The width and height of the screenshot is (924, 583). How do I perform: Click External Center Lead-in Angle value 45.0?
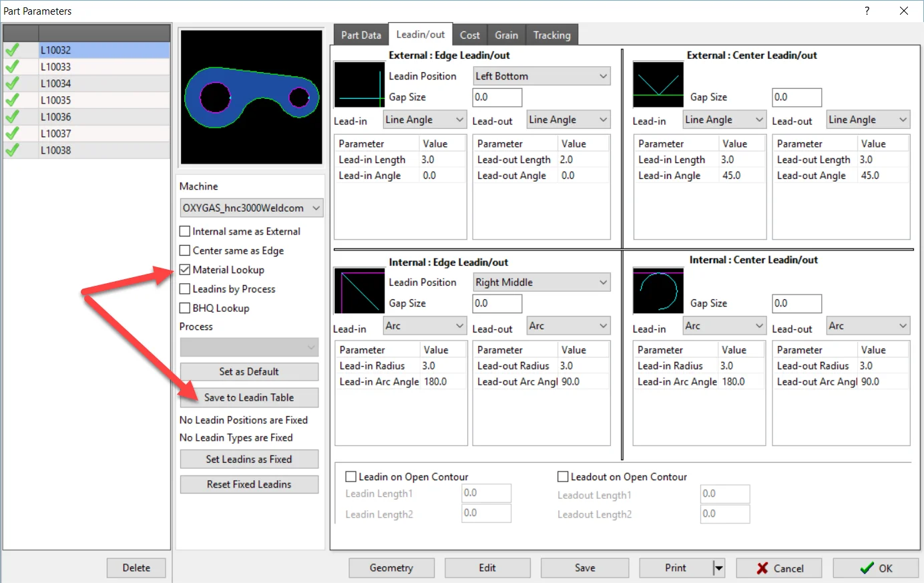(732, 176)
